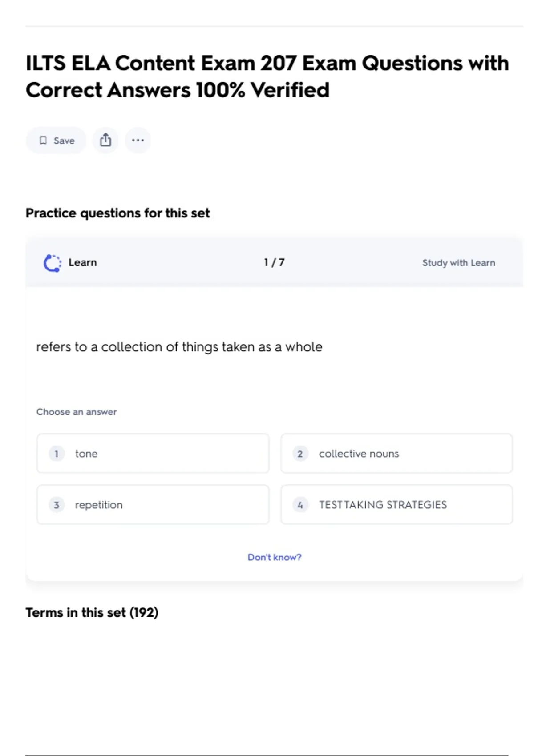Screen dimensions: 534x756
Task: Click the 1 / 7 question counter
Action: pos(274,263)
